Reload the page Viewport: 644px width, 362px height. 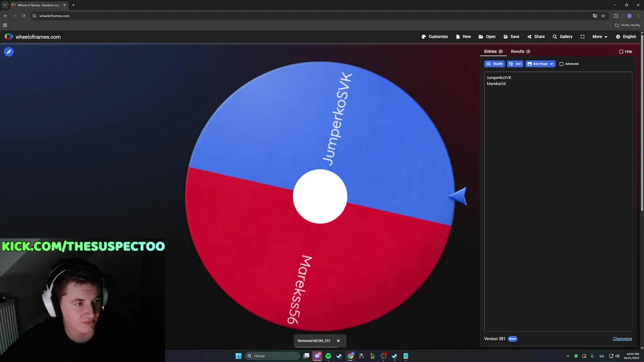tap(23, 16)
